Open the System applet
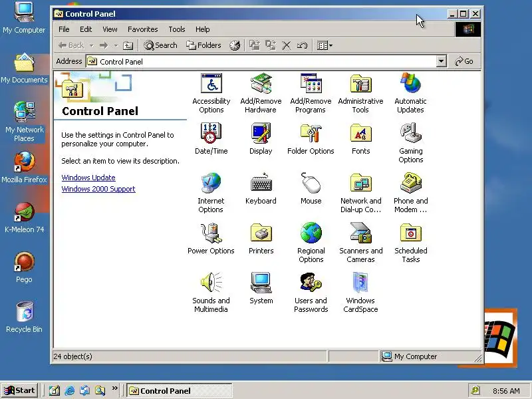532x399 pixels. 261,289
